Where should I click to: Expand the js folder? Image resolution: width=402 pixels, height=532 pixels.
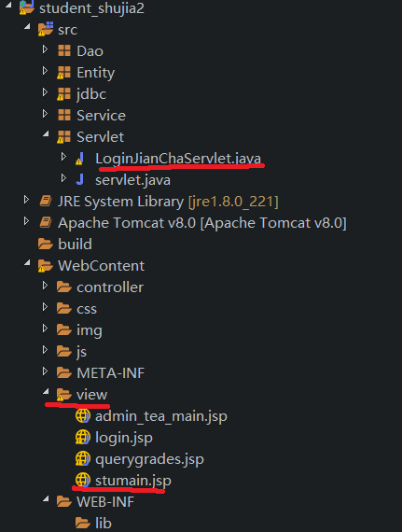tap(45, 350)
